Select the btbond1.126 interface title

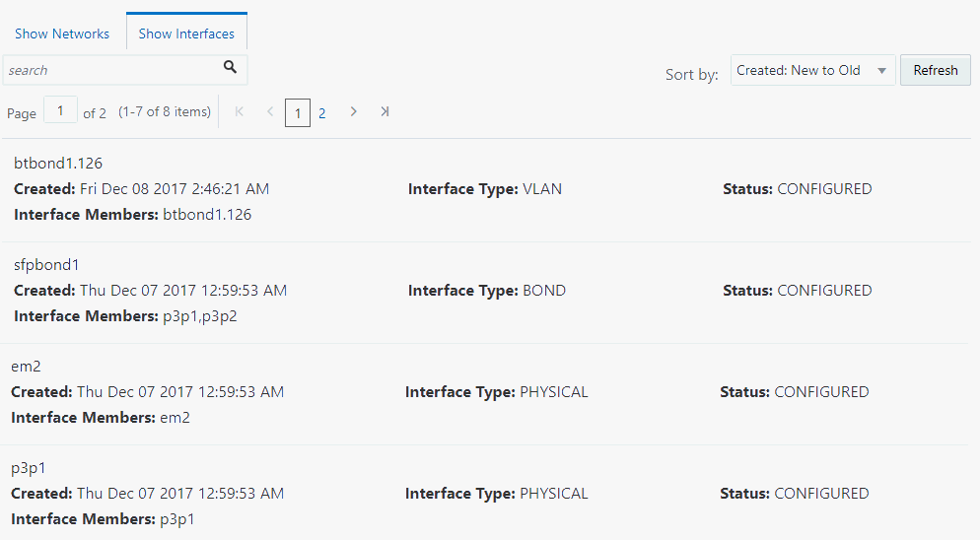[x=58, y=164]
